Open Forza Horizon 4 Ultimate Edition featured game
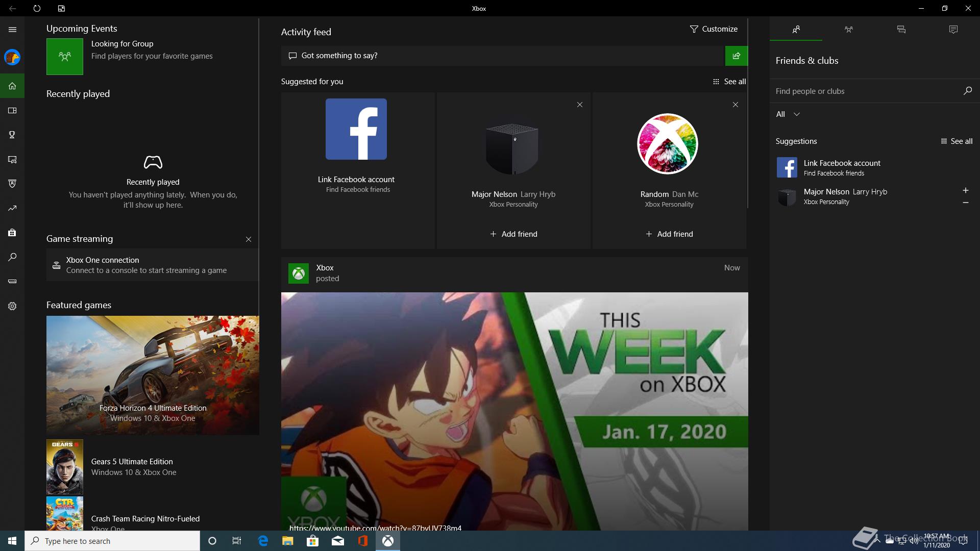This screenshot has width=980, height=551. click(153, 375)
